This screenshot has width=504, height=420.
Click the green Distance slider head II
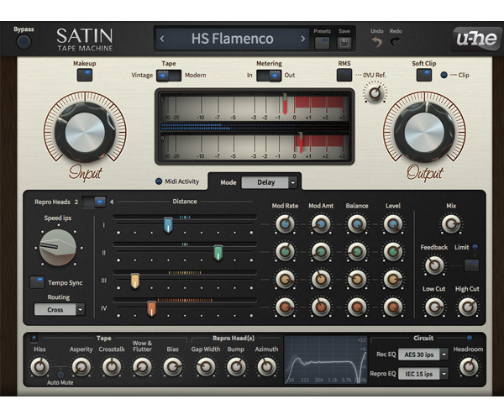click(218, 253)
